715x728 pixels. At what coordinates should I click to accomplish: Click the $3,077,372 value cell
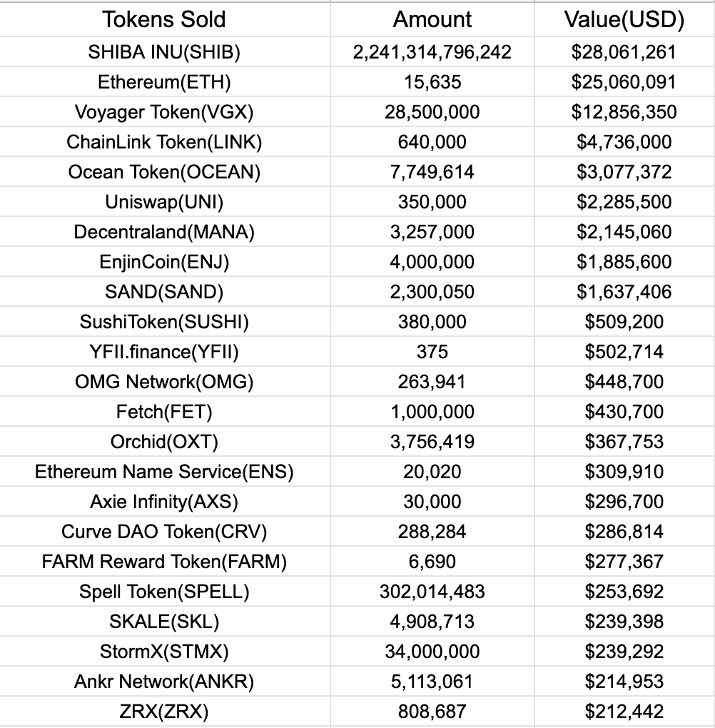pos(624,172)
